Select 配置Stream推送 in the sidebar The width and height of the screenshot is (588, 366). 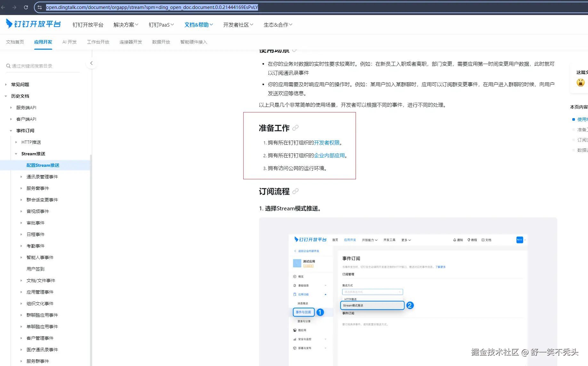coord(43,165)
